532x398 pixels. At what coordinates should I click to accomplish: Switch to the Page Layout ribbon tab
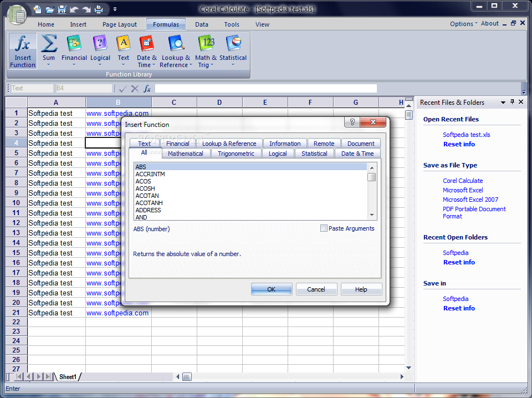[120, 24]
